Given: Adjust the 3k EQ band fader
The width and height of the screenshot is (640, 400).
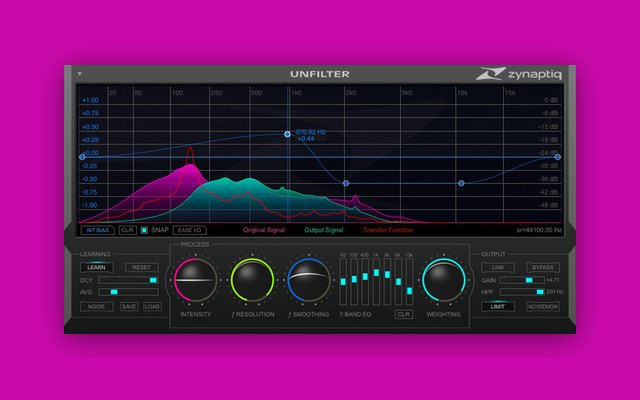Looking at the screenshot, I should click(x=387, y=282).
